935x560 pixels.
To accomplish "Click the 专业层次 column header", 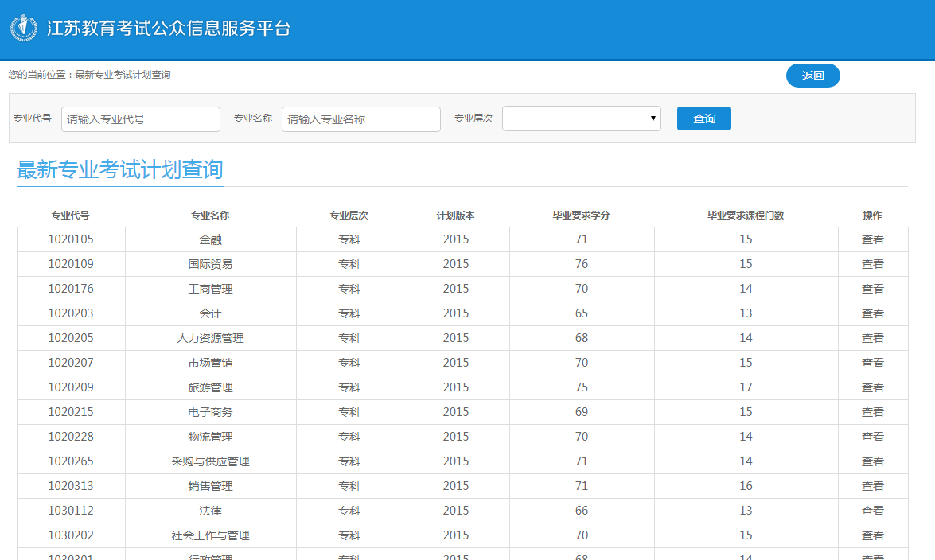I will pyautogui.click(x=349, y=216).
